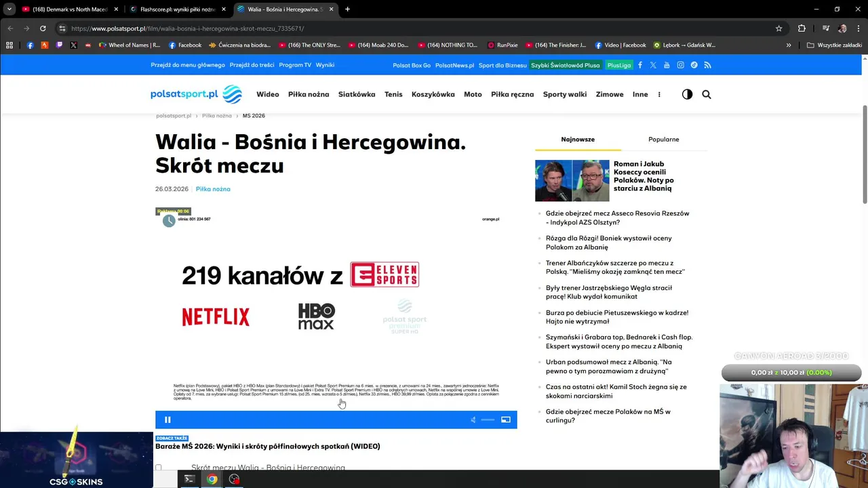Click the PlusLiga green button

[x=619, y=65]
